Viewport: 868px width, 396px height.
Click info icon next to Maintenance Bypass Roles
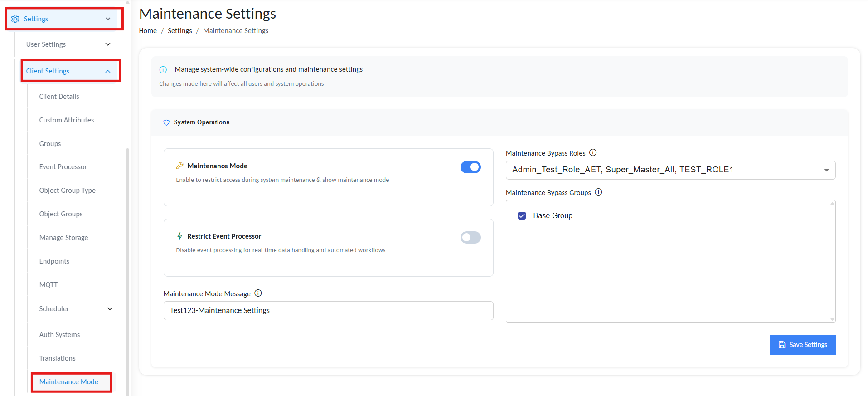(x=593, y=153)
